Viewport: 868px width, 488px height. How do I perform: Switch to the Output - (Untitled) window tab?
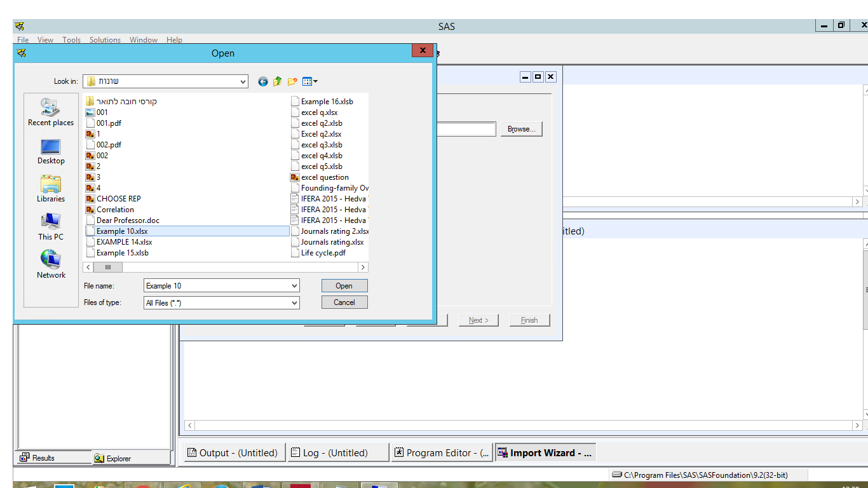pyautogui.click(x=235, y=453)
